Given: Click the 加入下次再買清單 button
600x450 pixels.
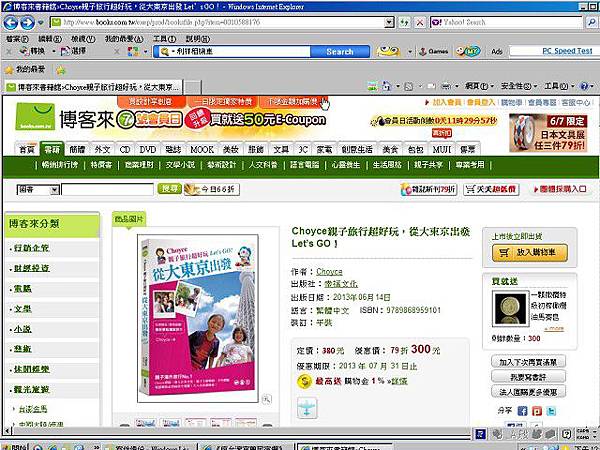Looking at the screenshot, I should click(x=528, y=362).
